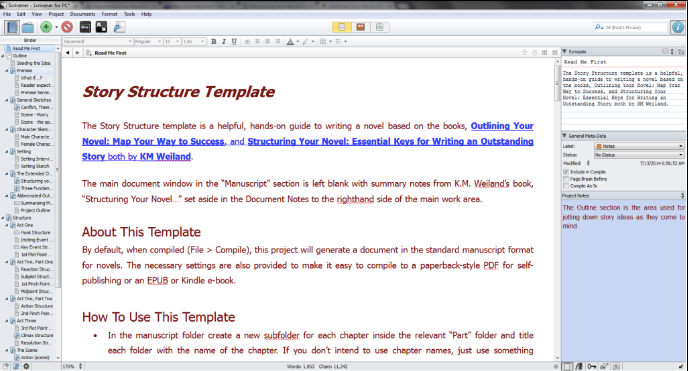Click the green Add document button
The width and height of the screenshot is (688, 371).
click(x=46, y=27)
